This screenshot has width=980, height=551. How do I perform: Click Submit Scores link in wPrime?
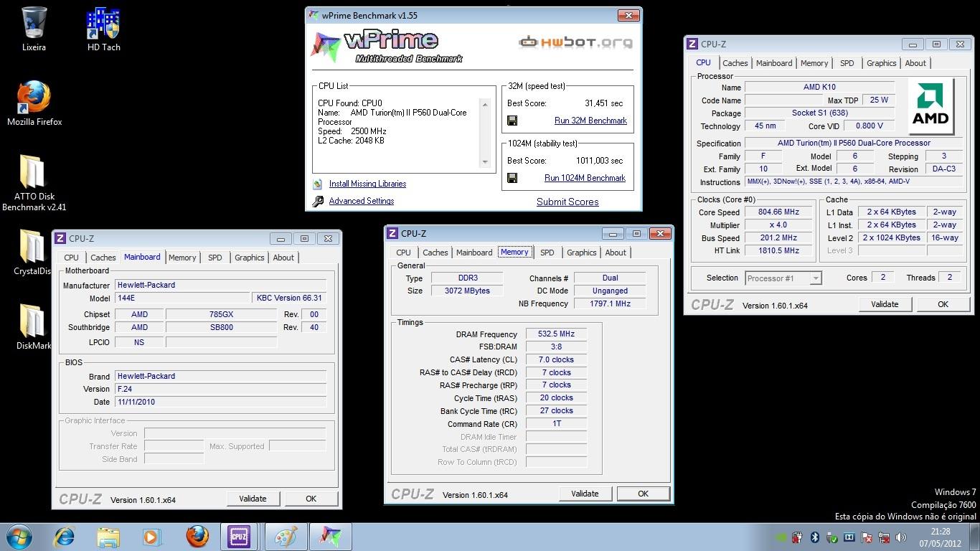click(x=567, y=202)
